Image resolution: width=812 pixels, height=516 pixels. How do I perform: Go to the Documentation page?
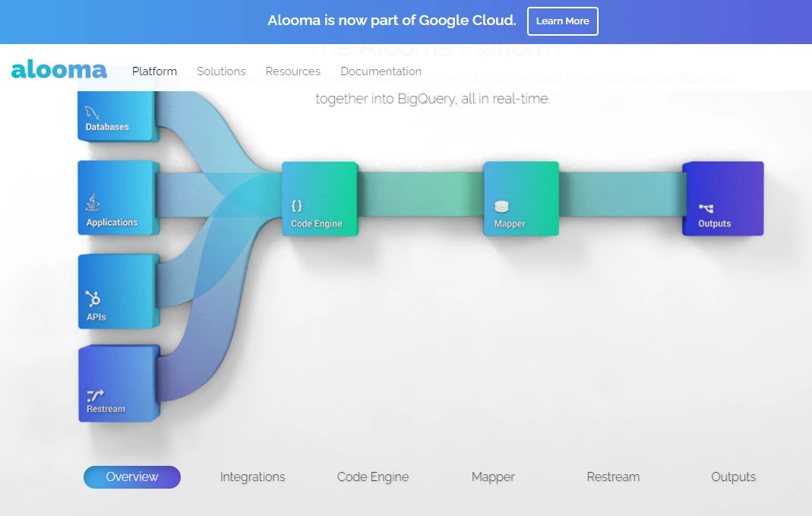pyautogui.click(x=381, y=71)
